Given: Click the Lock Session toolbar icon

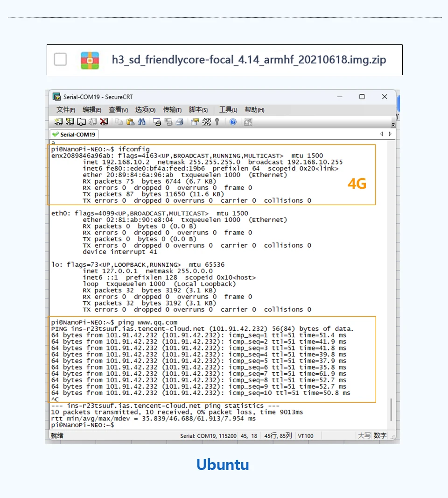Looking at the screenshot, I should (x=248, y=121).
